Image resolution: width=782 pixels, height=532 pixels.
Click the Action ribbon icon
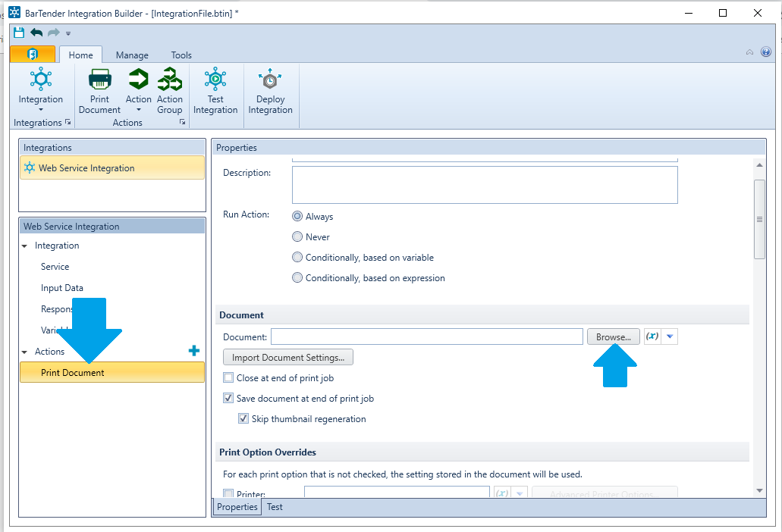[x=138, y=79]
